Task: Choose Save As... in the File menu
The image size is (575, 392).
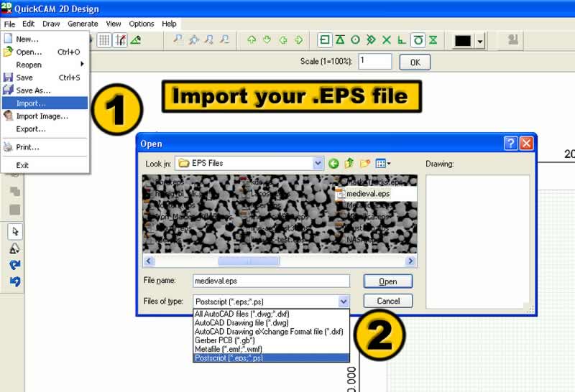Action: [x=45, y=90]
